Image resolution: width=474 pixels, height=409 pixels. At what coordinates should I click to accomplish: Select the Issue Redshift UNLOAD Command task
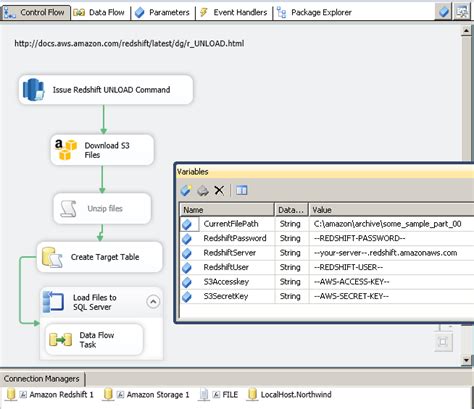pos(106,90)
